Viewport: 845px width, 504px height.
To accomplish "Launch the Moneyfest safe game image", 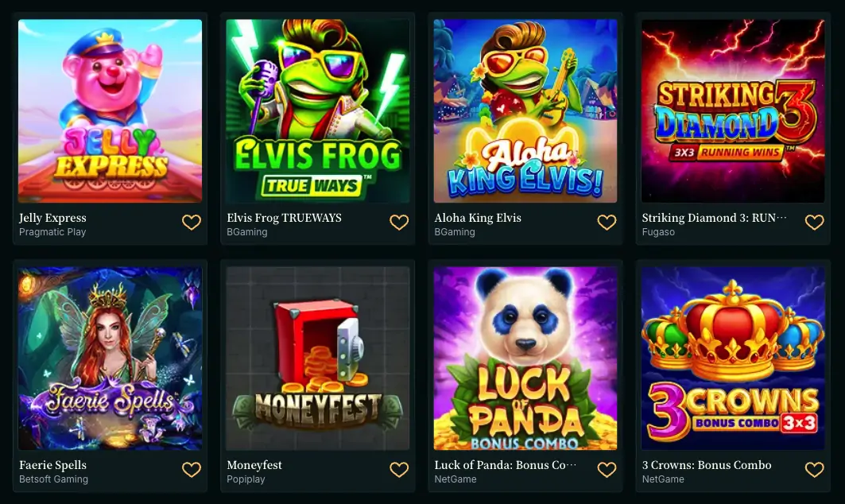I will [317, 358].
